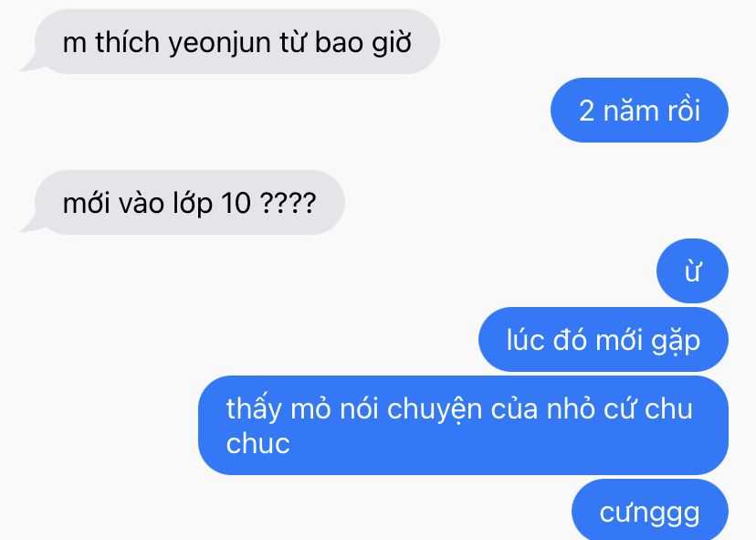756x540 pixels.
Task: Select the short "ừ" reply bubble
Action: [692, 270]
